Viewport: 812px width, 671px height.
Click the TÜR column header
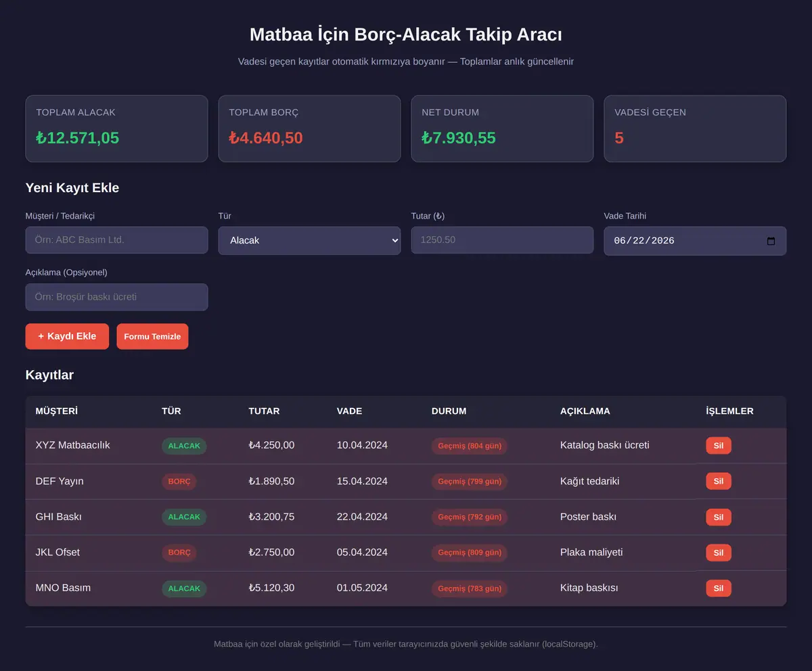coord(171,411)
